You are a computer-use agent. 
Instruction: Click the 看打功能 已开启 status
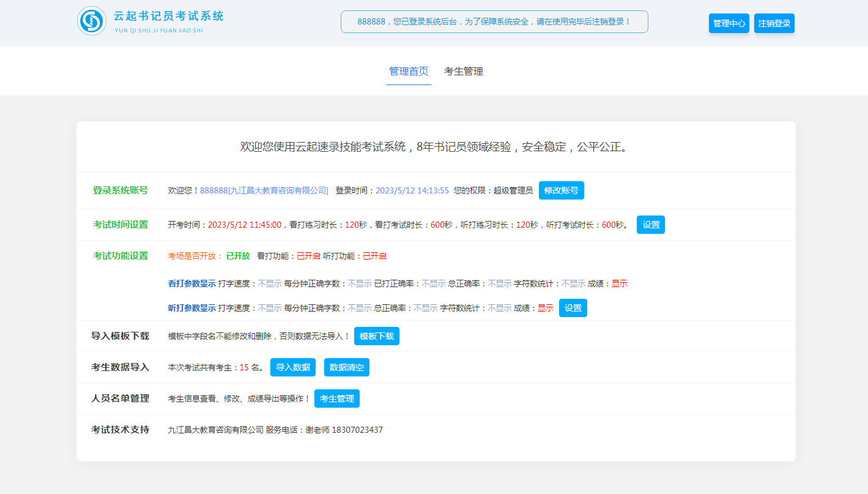click(308, 256)
